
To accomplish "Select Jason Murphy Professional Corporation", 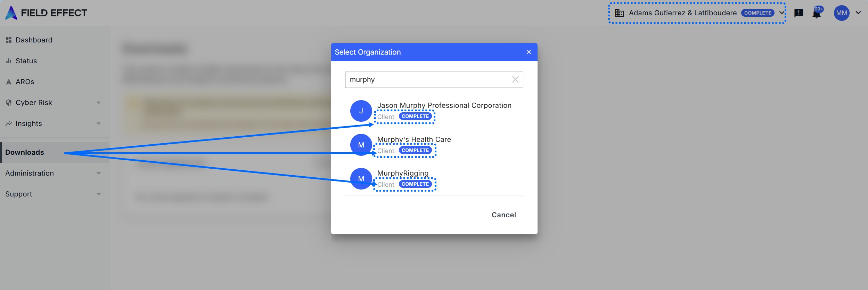I will click(434, 111).
